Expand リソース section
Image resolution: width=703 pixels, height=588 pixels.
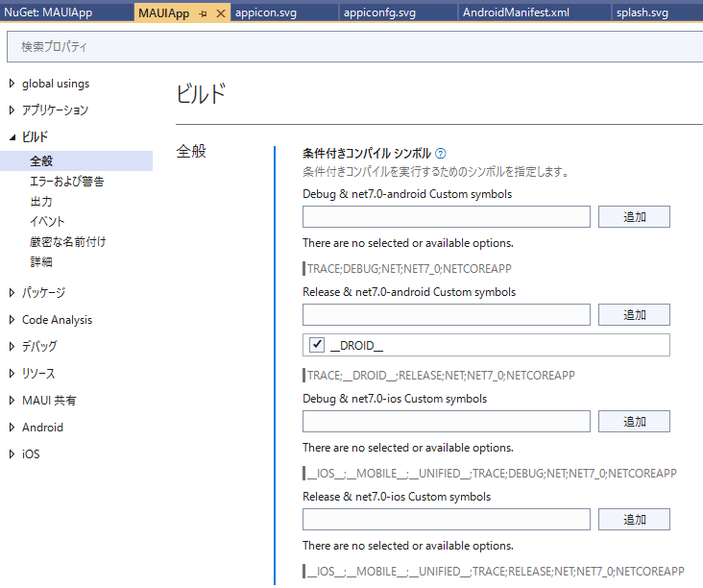coord(12,373)
